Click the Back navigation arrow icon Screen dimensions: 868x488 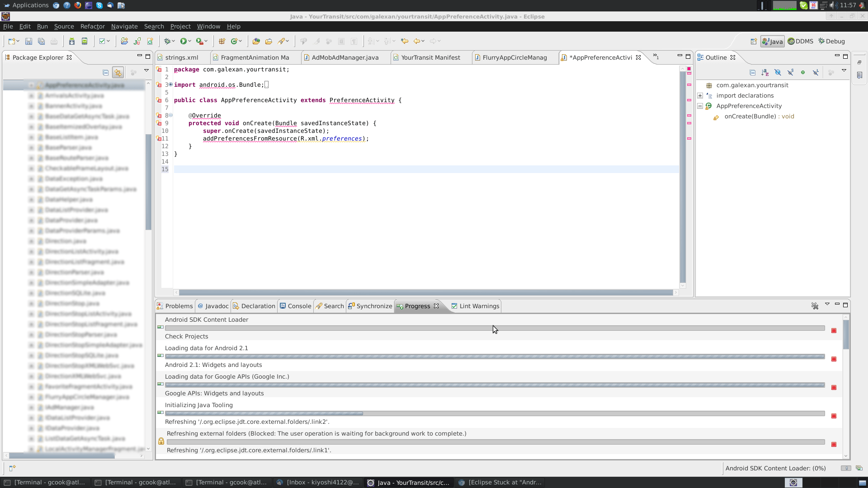tap(417, 42)
